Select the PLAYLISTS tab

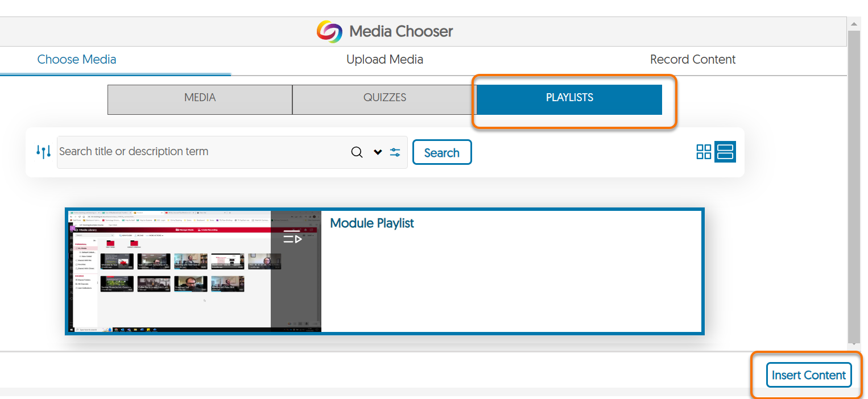click(x=569, y=97)
